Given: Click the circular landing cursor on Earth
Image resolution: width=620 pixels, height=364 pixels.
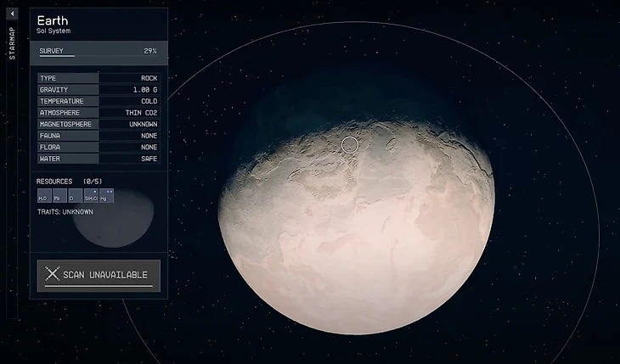Looking at the screenshot, I should pos(350,145).
